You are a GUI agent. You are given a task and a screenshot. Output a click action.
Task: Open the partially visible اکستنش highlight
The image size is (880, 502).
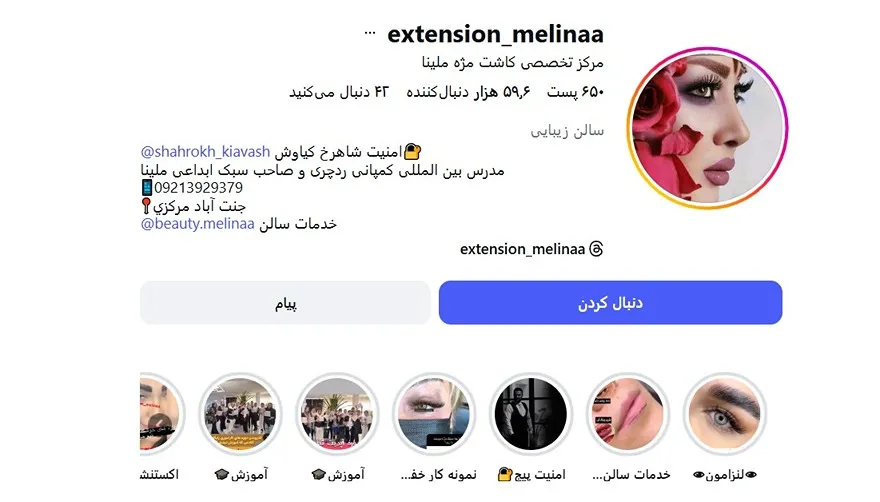[x=162, y=414]
